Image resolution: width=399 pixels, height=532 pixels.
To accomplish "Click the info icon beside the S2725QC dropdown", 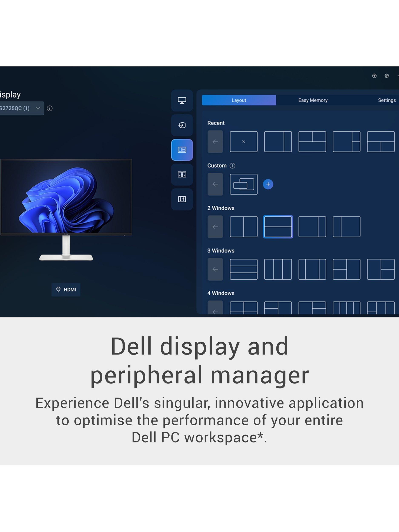I will (x=50, y=109).
